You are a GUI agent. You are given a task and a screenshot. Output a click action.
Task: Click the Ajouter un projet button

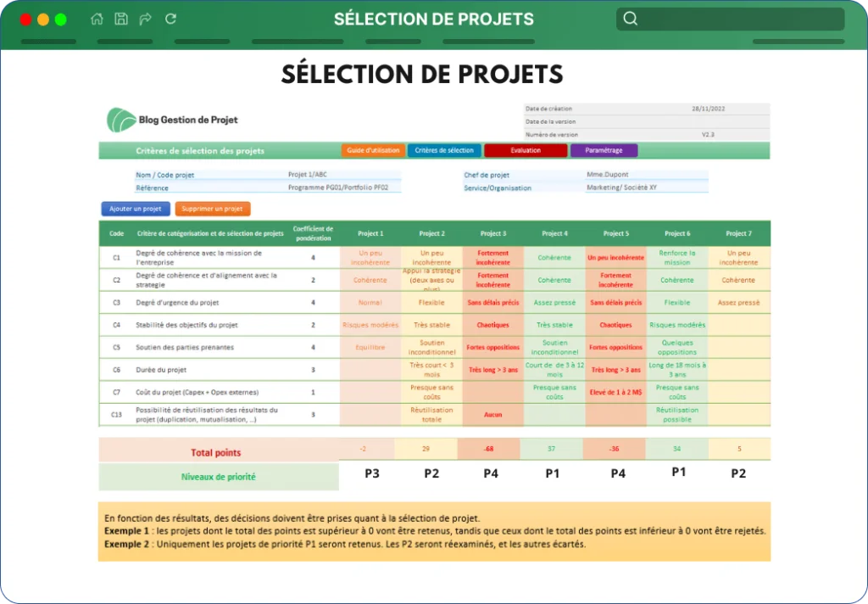[x=136, y=209]
